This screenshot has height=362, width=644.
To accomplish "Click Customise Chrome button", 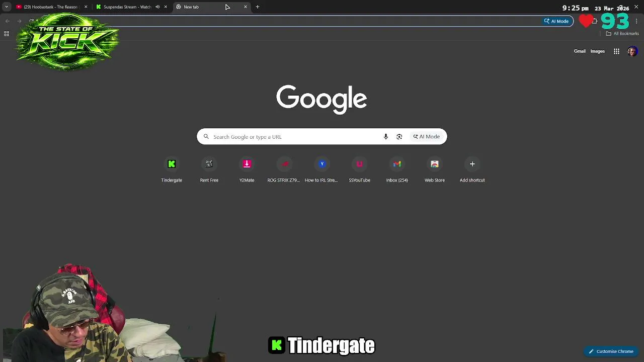I will tap(611, 351).
